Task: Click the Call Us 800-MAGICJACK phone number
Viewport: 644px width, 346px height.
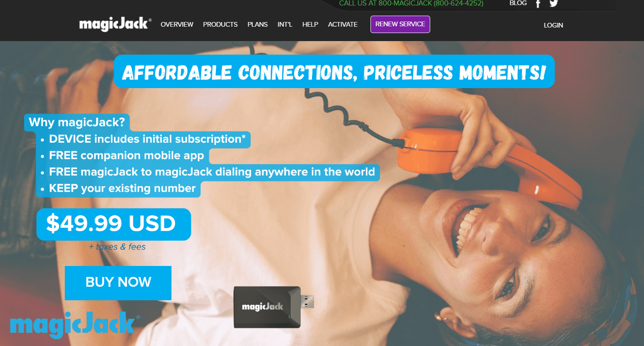Action: [x=411, y=3]
